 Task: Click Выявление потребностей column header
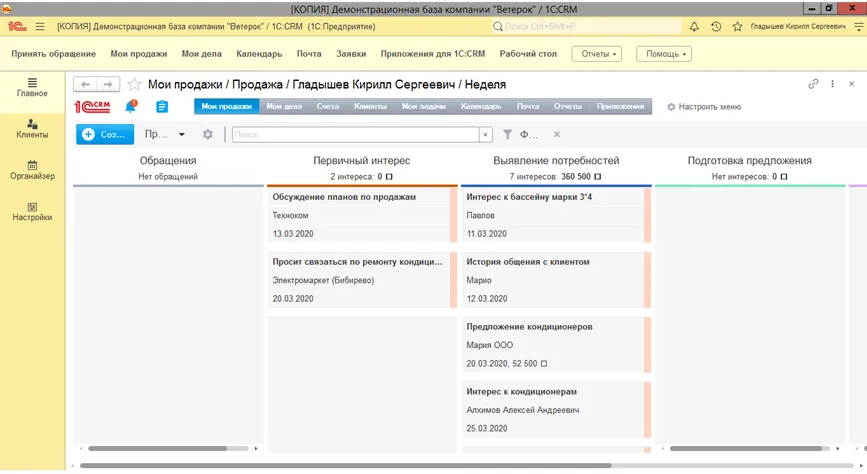click(x=556, y=160)
